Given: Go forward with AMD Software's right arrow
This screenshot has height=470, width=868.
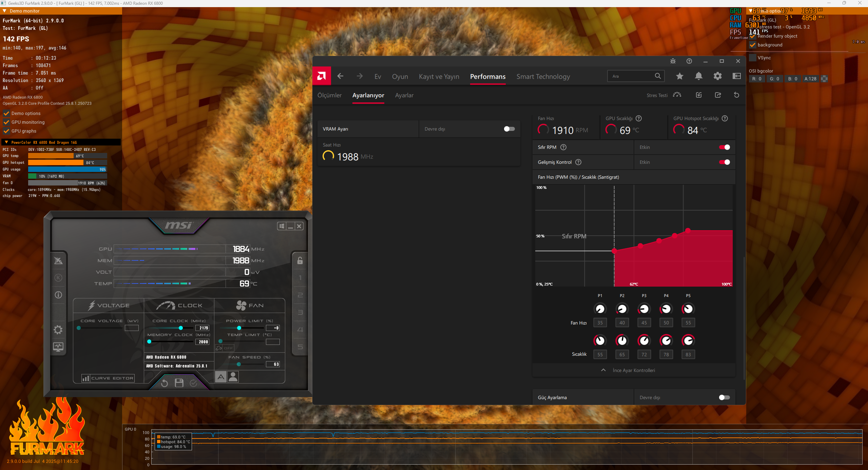Looking at the screenshot, I should tap(360, 76).
